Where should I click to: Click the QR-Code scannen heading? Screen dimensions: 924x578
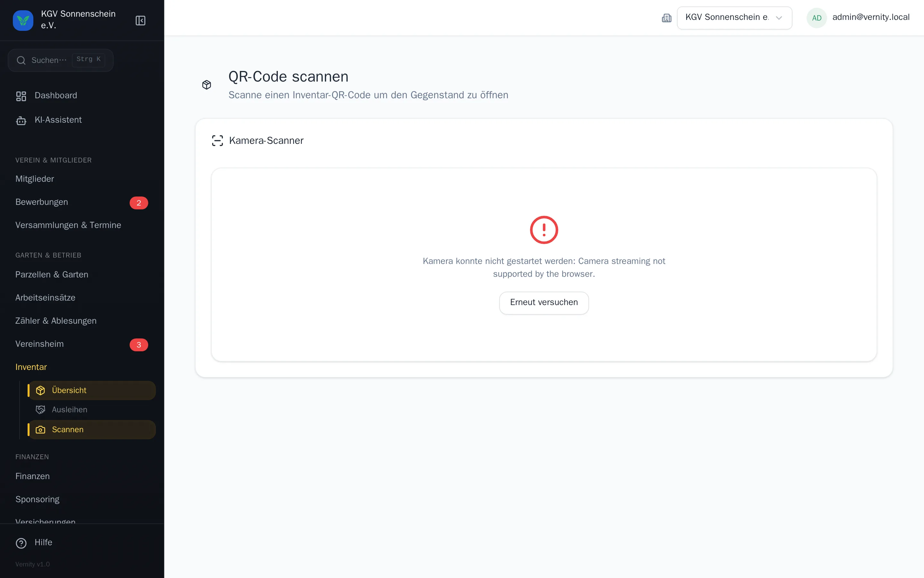coord(288,77)
